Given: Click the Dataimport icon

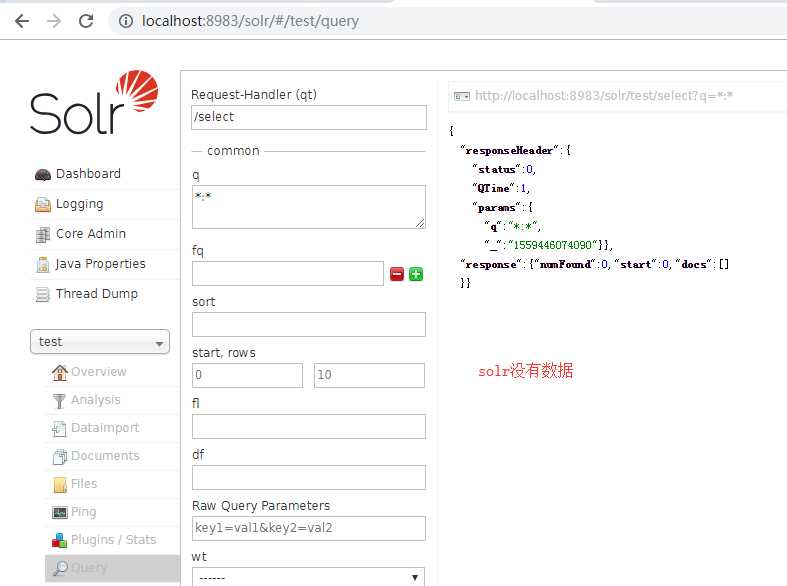Looking at the screenshot, I should 59,428.
